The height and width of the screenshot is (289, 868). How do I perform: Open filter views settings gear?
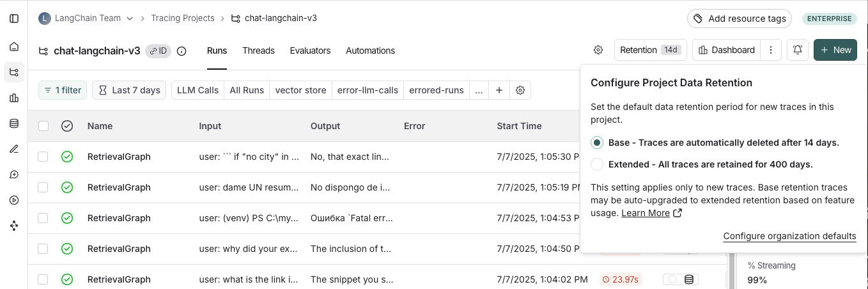click(520, 90)
